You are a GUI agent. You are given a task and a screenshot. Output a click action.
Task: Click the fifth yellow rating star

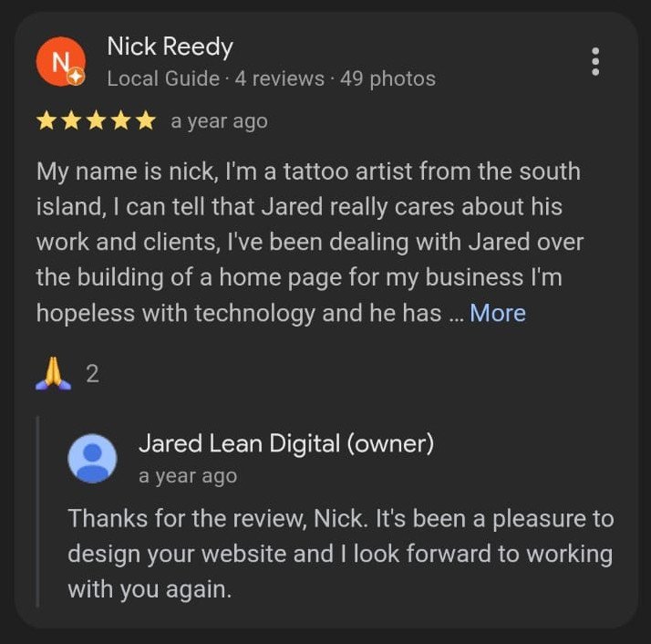(146, 121)
